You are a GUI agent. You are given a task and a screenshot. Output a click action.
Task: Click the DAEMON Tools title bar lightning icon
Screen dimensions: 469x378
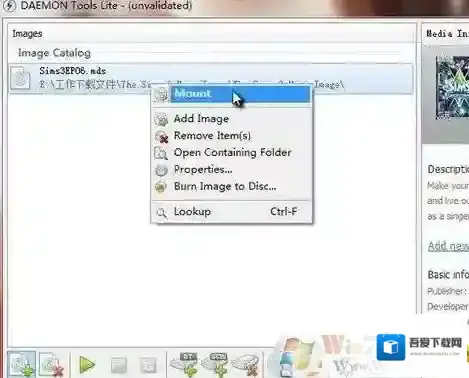tap(10, 6)
